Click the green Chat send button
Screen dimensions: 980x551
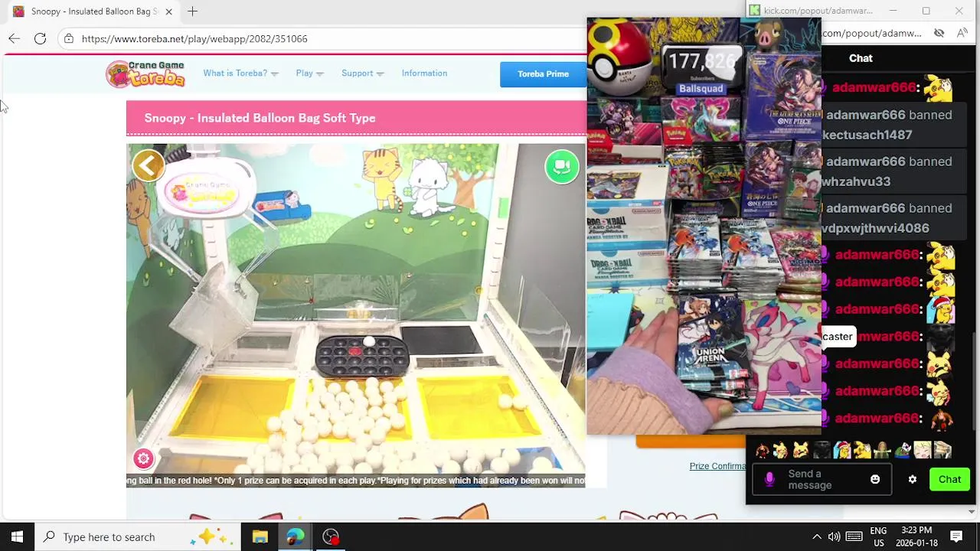point(949,480)
